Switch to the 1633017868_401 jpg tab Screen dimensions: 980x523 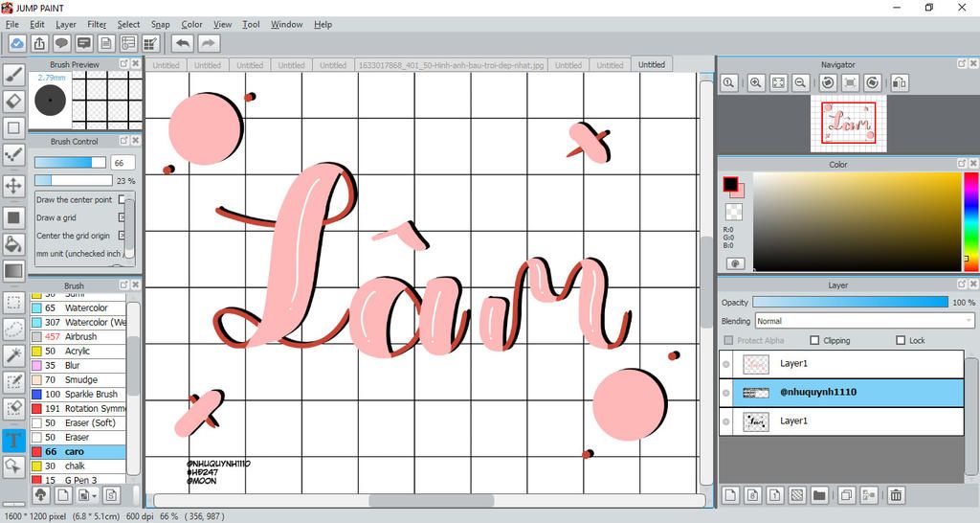click(451, 65)
